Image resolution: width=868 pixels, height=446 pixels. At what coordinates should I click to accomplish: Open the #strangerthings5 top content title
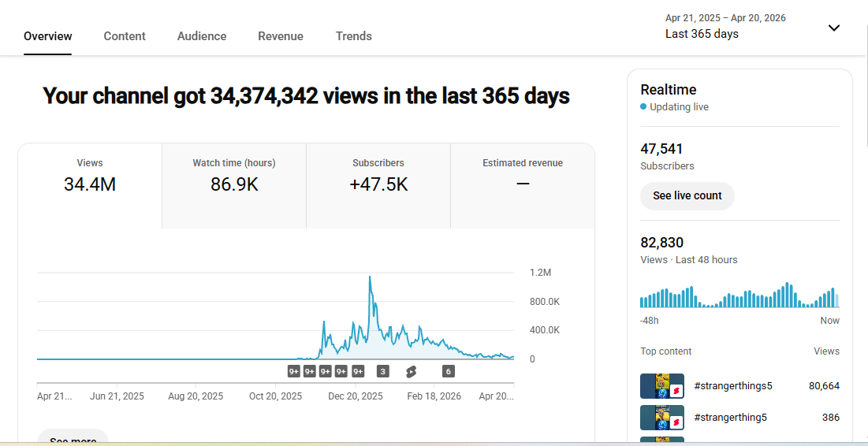(x=733, y=386)
